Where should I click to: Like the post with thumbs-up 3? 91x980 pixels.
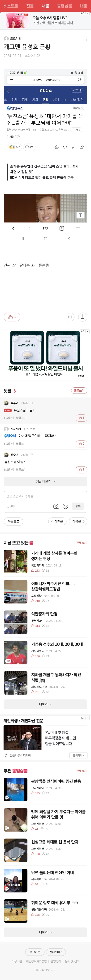point(12,317)
